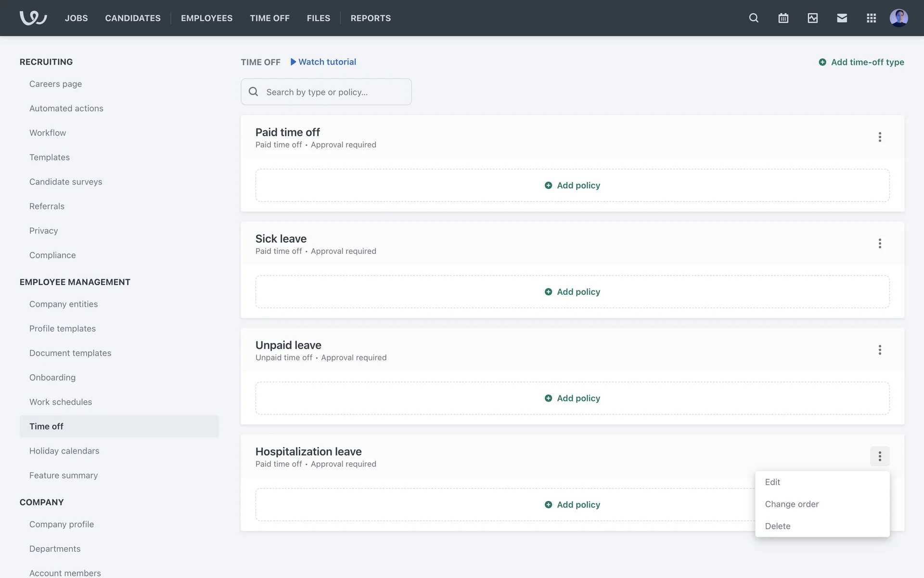Open the apps grid icon
Image resolution: width=924 pixels, height=578 pixels.
click(x=871, y=18)
